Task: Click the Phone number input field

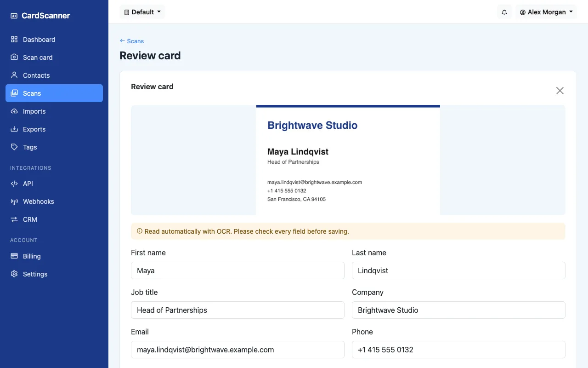Action: [458, 350]
